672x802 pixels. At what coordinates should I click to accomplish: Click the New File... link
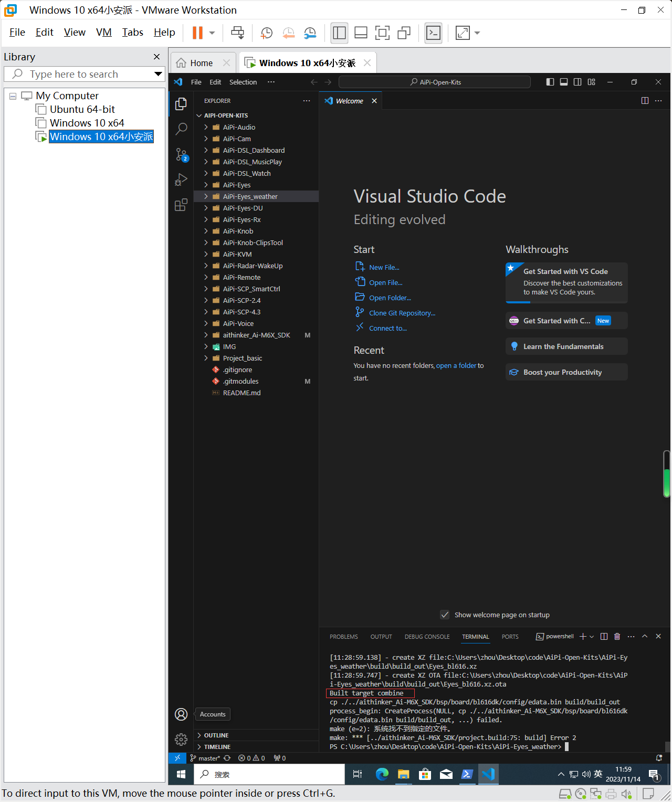click(x=384, y=267)
